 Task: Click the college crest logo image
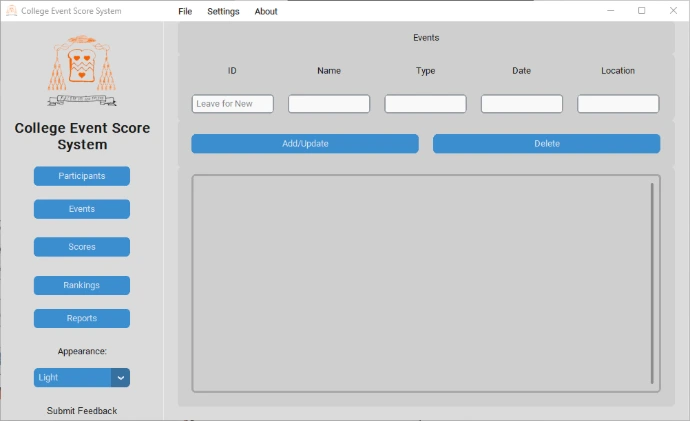point(82,71)
